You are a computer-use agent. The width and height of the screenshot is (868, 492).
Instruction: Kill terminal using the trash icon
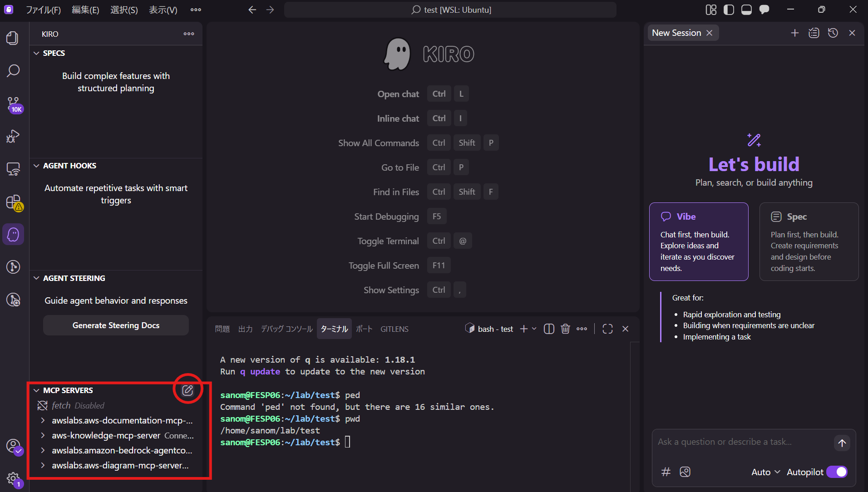point(565,329)
